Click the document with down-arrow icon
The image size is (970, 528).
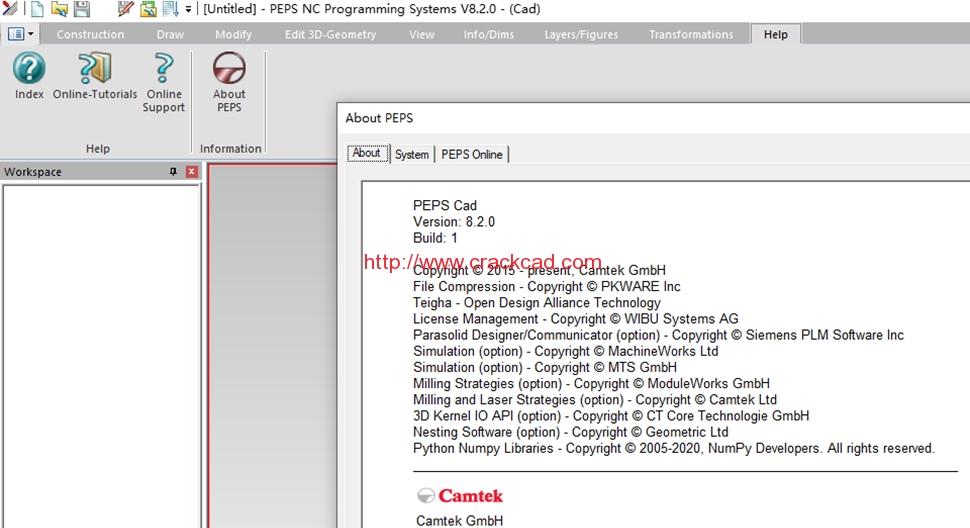click(170, 9)
